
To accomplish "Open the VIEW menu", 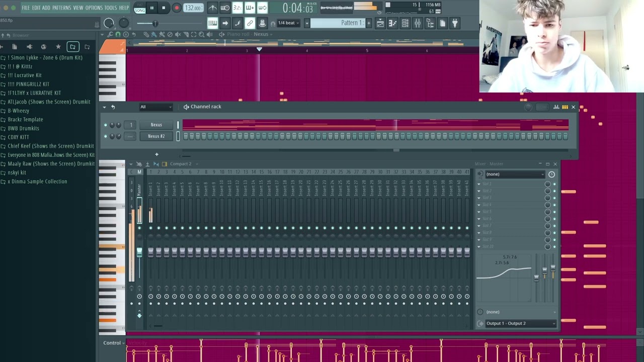I will pos(78,8).
